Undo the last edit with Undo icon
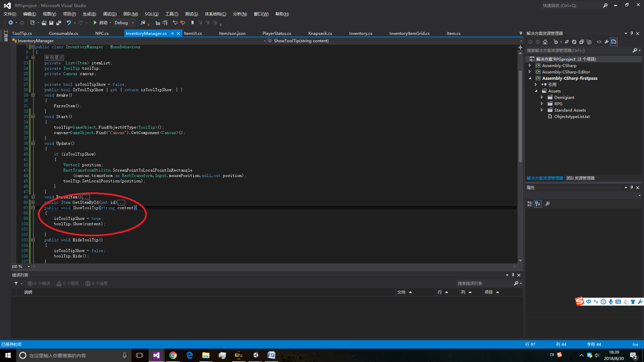Image resolution: width=644 pixels, height=362 pixels. 68,22
